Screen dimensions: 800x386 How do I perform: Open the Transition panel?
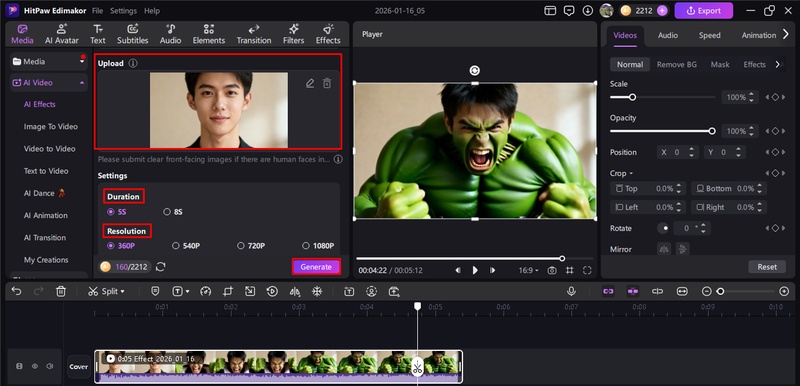click(x=254, y=34)
